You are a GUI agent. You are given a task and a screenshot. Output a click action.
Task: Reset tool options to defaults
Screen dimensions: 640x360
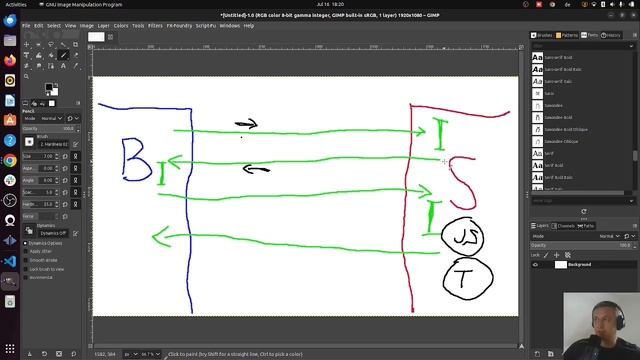click(x=73, y=353)
